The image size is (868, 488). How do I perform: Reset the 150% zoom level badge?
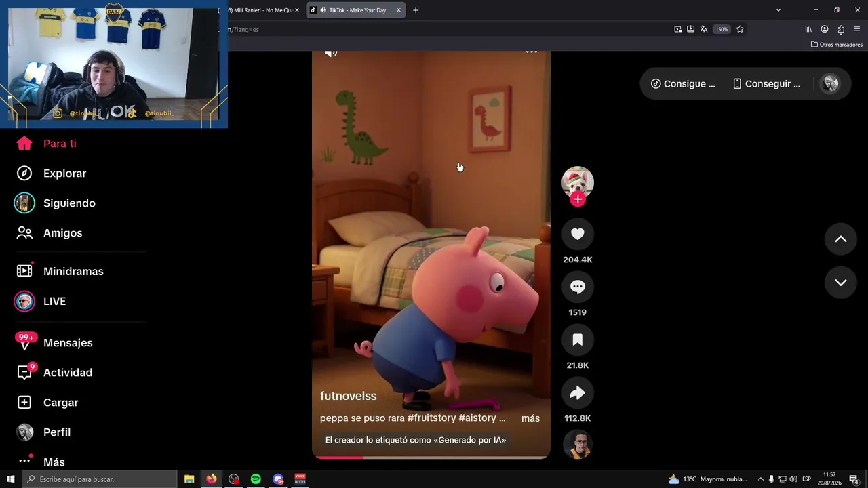tap(722, 29)
